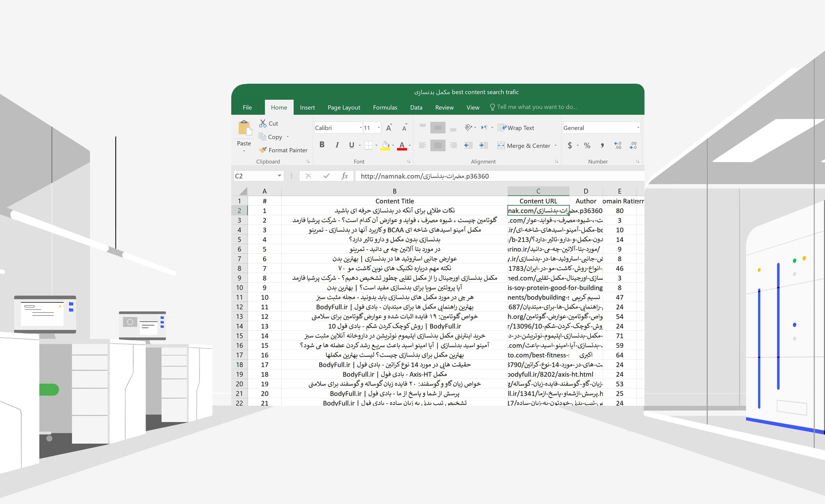Click the Content Title header cell
This screenshot has width=825, height=504.
(394, 201)
